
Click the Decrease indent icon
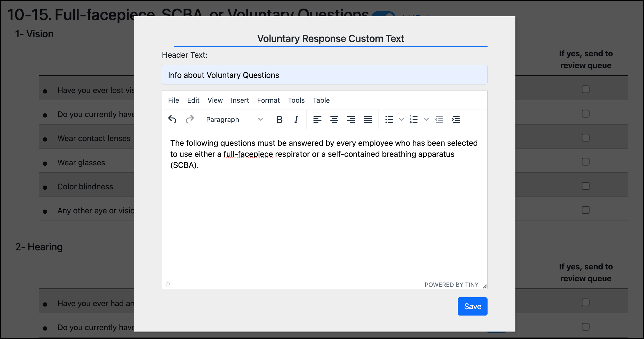tap(439, 119)
